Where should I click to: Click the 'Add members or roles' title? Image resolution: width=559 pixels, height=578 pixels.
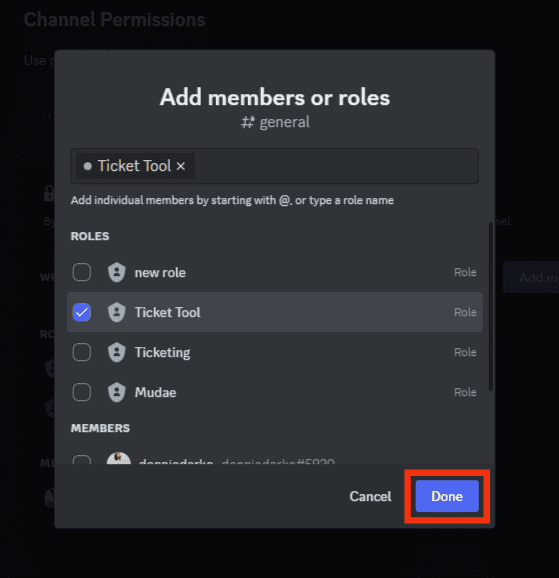pos(275,98)
